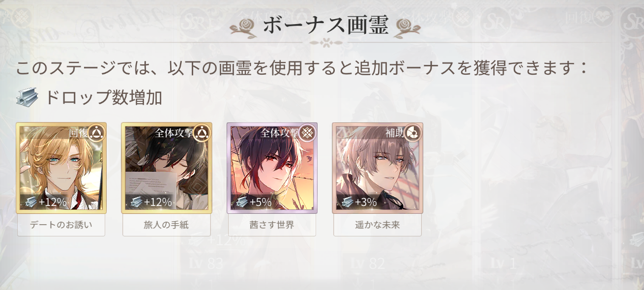Select the デートのお誘い character thumbnail
The height and width of the screenshot is (290, 644).
[x=61, y=168]
